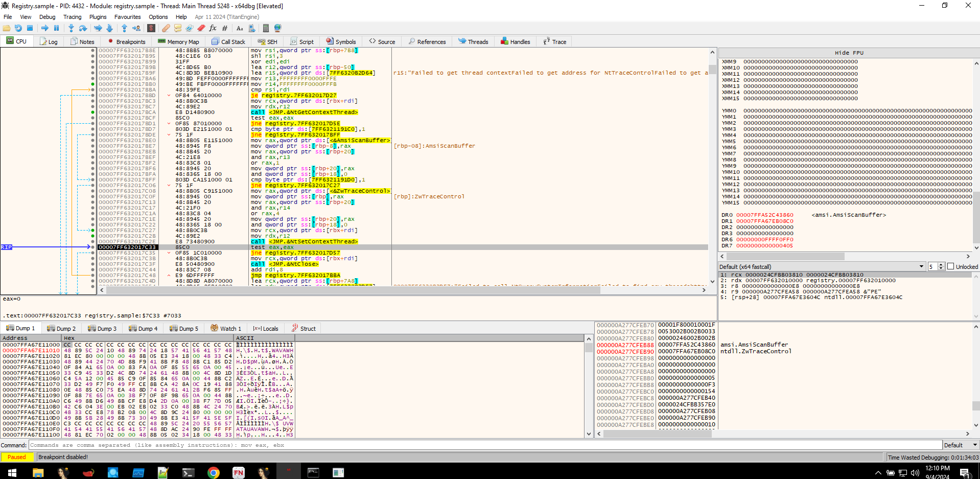This screenshot has height=479, width=980.
Task: Open the calculator icon in the toolbar
Action: [x=266, y=28]
